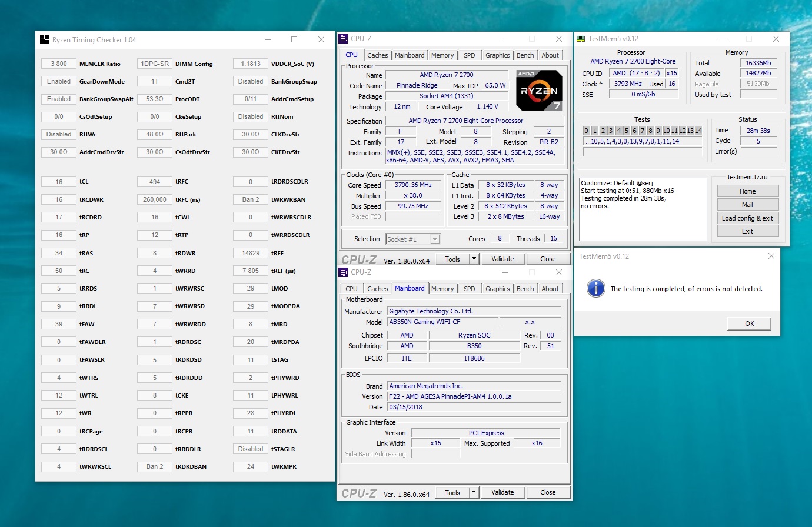Screen dimensions: 812x527
Task: Click the Ryzen 7 logo in CPU-Z
Action: point(538,91)
